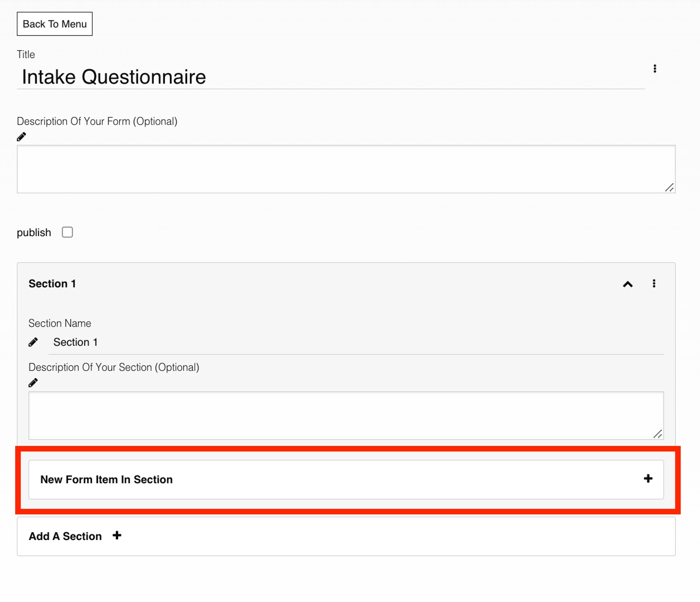Click the New Form Item In Section label

pos(106,479)
